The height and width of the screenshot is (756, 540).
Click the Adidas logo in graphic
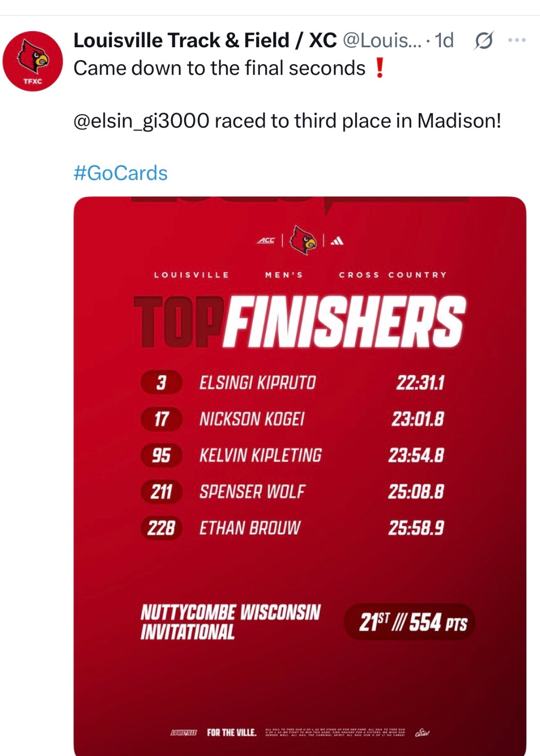[337, 241]
